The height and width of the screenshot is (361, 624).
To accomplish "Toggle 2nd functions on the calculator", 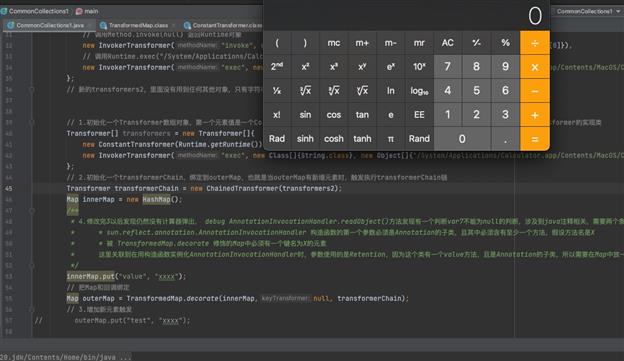I will pyautogui.click(x=277, y=66).
